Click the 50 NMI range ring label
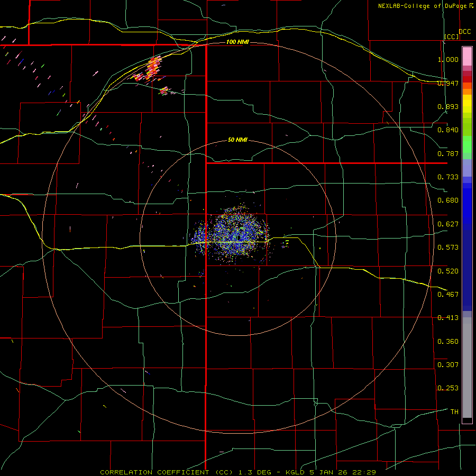 pos(237,140)
